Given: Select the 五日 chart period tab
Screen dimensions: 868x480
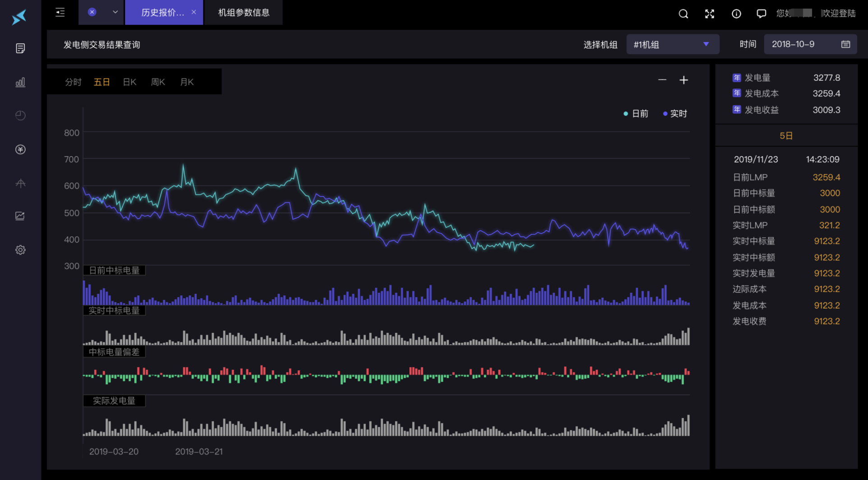Looking at the screenshot, I should [x=102, y=82].
